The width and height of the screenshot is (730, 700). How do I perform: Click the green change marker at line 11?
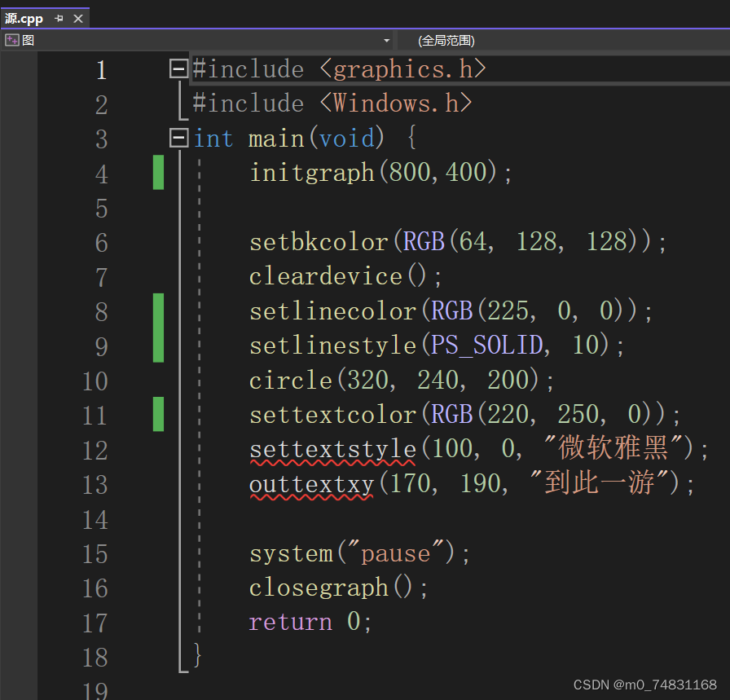point(158,414)
